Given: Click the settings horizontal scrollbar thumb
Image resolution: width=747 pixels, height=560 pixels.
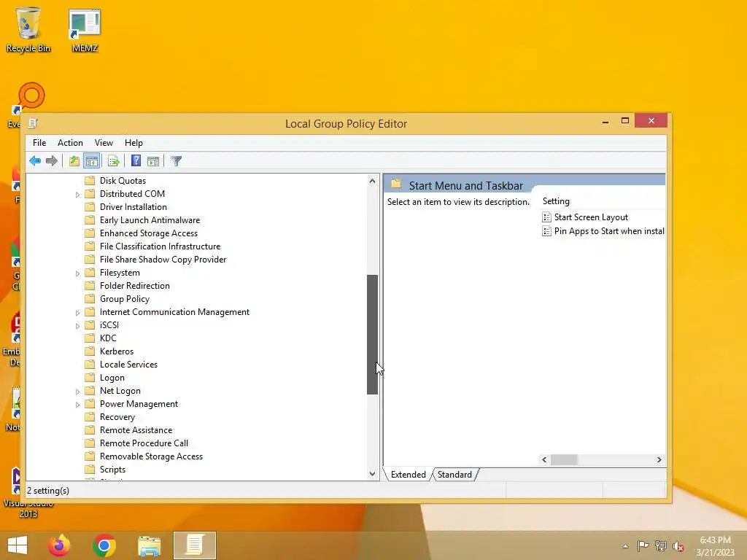Looking at the screenshot, I should [x=564, y=459].
